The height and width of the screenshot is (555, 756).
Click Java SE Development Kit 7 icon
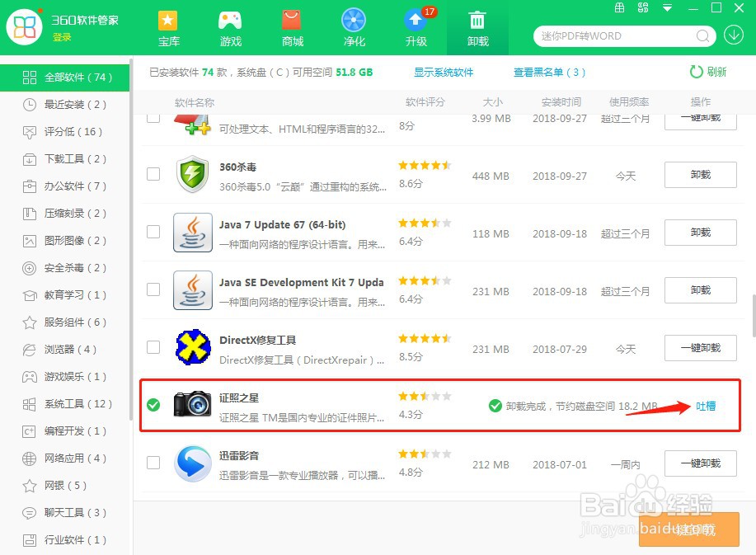193,290
